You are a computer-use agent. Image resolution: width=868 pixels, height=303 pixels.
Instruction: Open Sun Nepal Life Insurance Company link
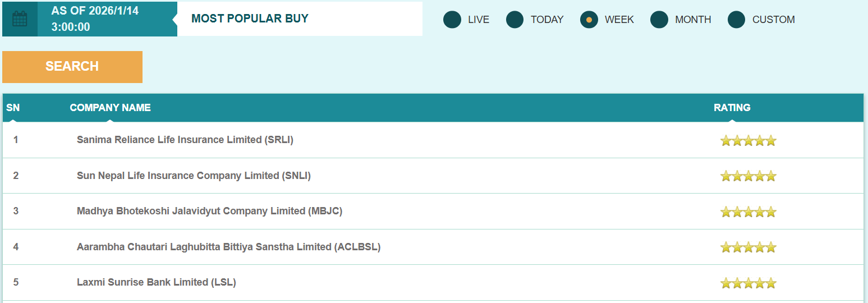[x=194, y=176]
